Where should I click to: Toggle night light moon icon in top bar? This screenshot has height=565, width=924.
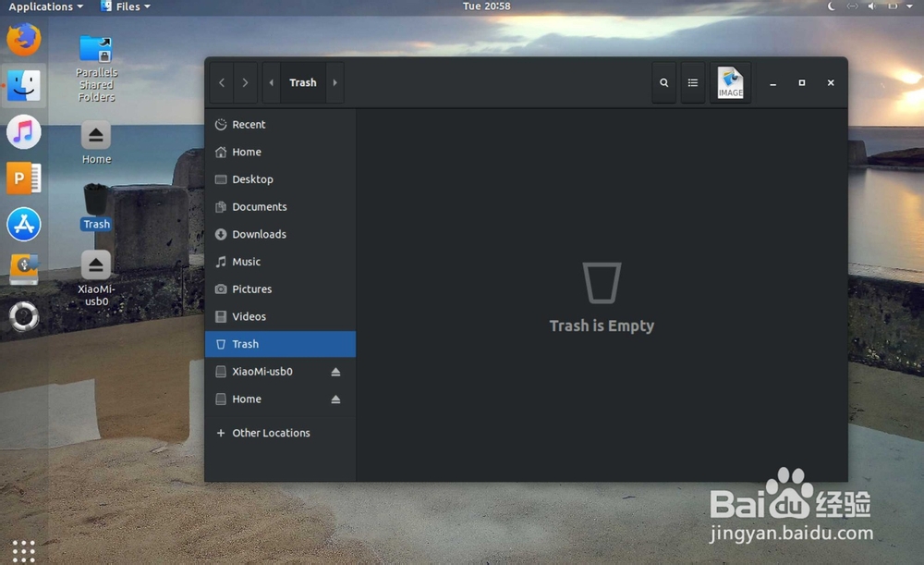(x=832, y=6)
